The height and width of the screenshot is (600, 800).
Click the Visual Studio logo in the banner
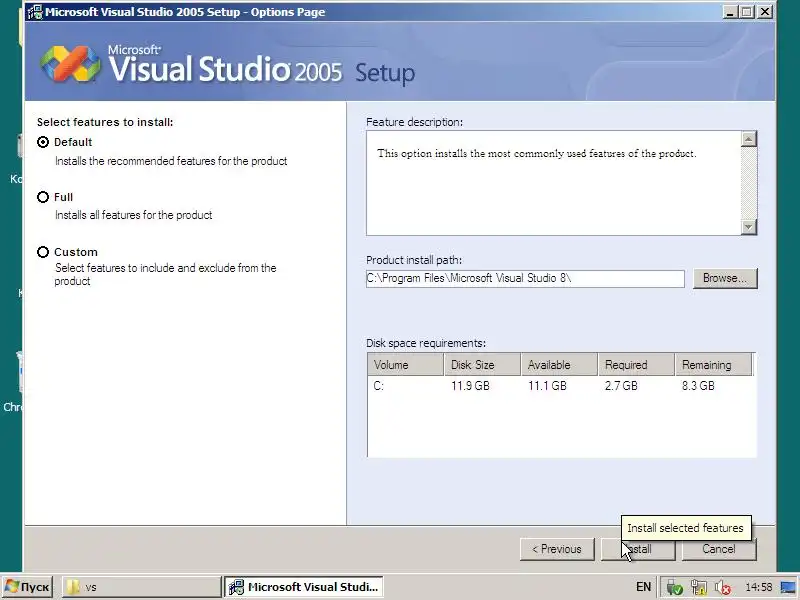click(x=70, y=64)
